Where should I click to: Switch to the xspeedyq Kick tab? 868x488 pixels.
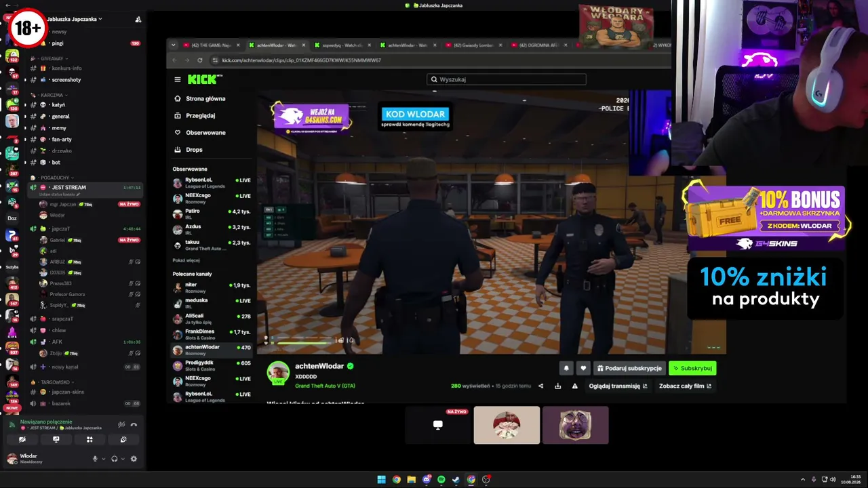coord(342,45)
